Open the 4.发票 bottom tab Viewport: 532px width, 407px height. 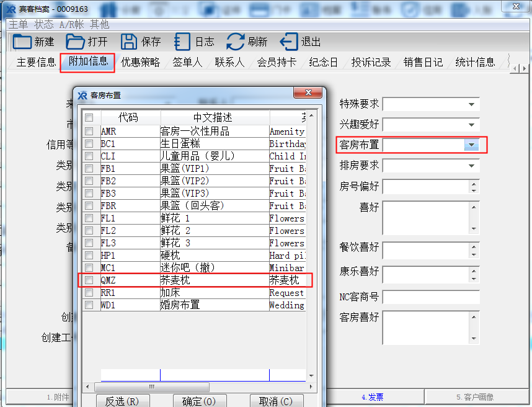(x=373, y=397)
